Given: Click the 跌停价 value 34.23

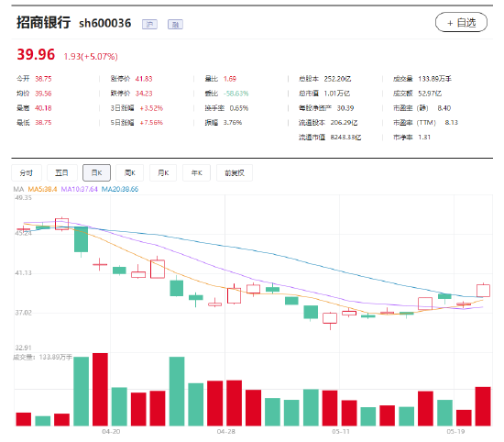Looking at the screenshot, I should pos(144,94).
